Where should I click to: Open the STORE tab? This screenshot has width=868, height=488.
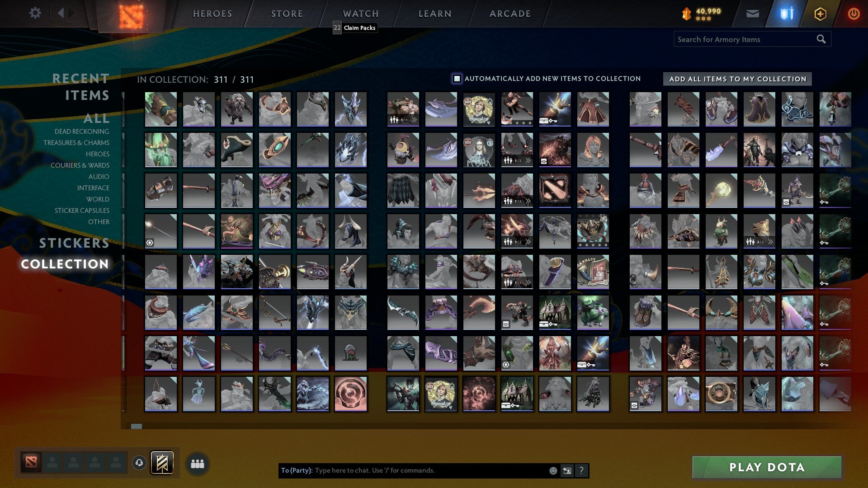(286, 14)
